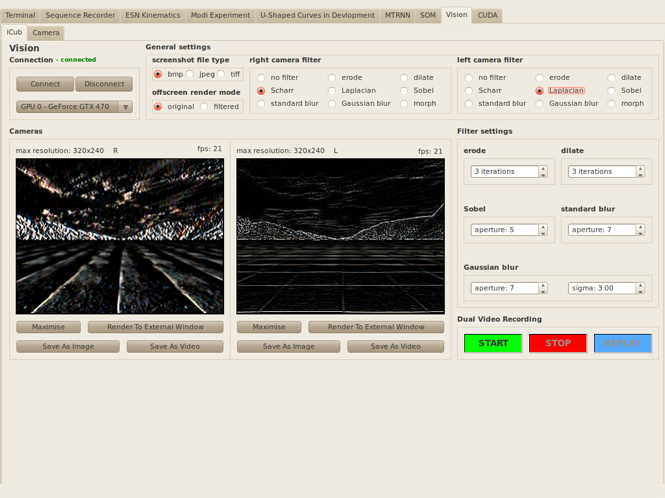Decrease standard blur aperture with down arrow
This screenshot has height=498, width=665.
pyautogui.click(x=640, y=233)
